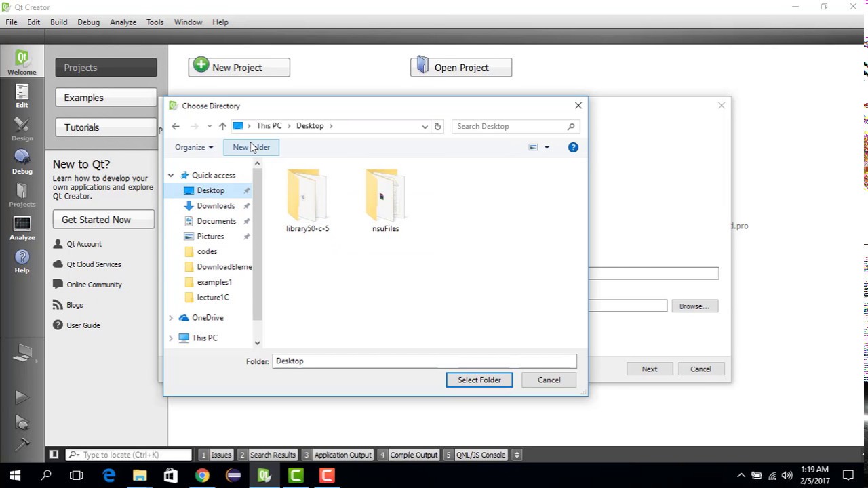Select Downloads in navigation pane

[x=216, y=206]
